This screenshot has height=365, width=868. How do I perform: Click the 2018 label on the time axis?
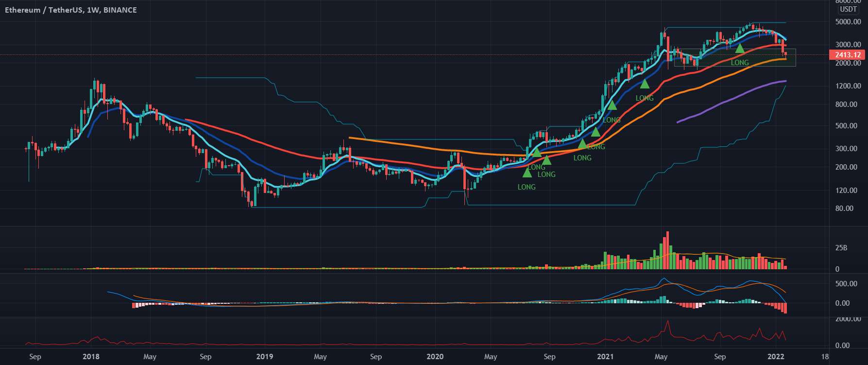(x=91, y=357)
